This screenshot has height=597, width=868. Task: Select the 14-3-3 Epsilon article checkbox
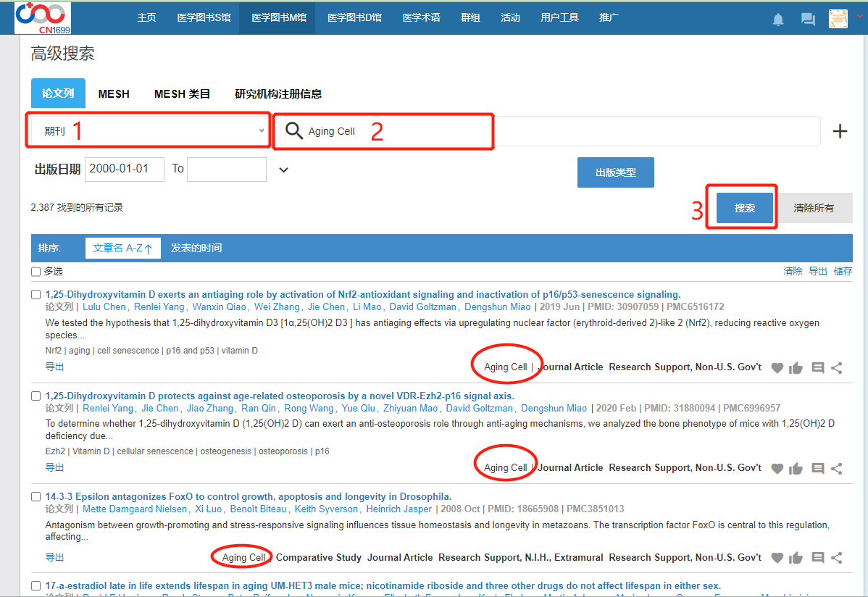(36, 497)
